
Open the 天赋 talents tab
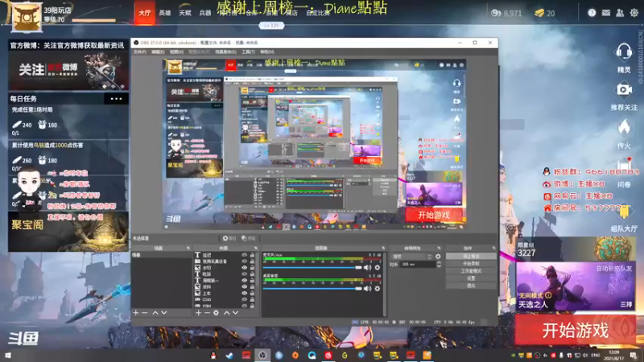(x=185, y=13)
